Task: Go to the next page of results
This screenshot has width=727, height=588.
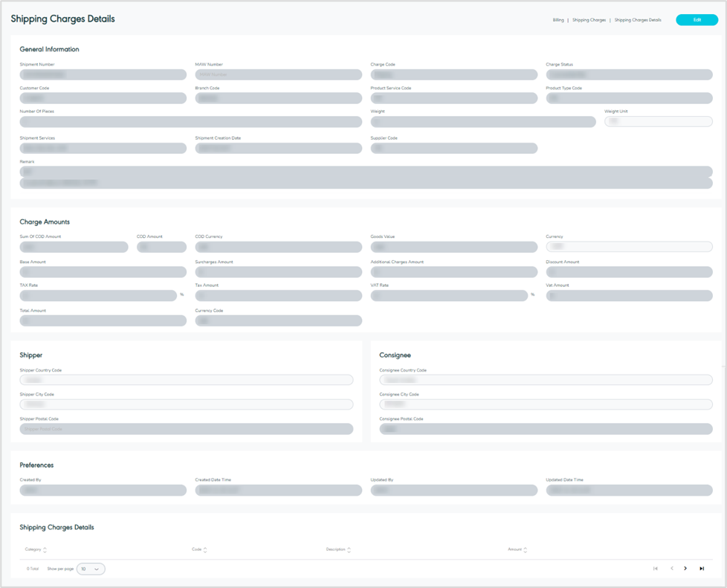Action: pyautogui.click(x=685, y=568)
